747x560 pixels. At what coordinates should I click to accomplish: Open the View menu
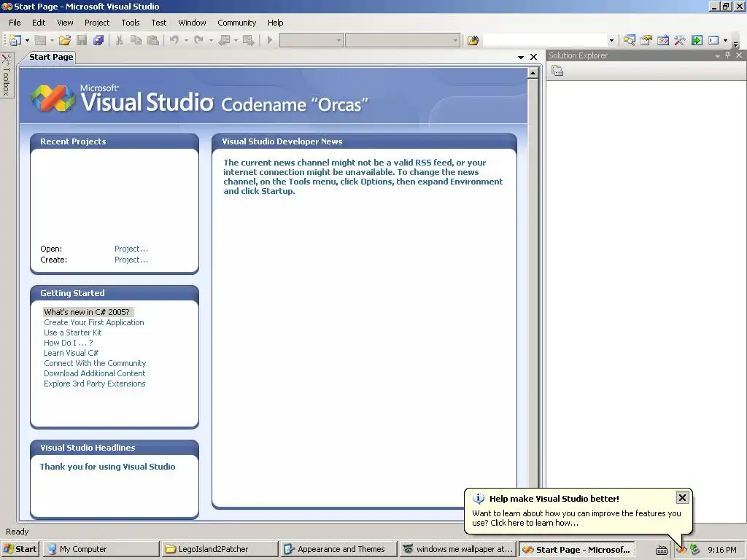(x=65, y=23)
